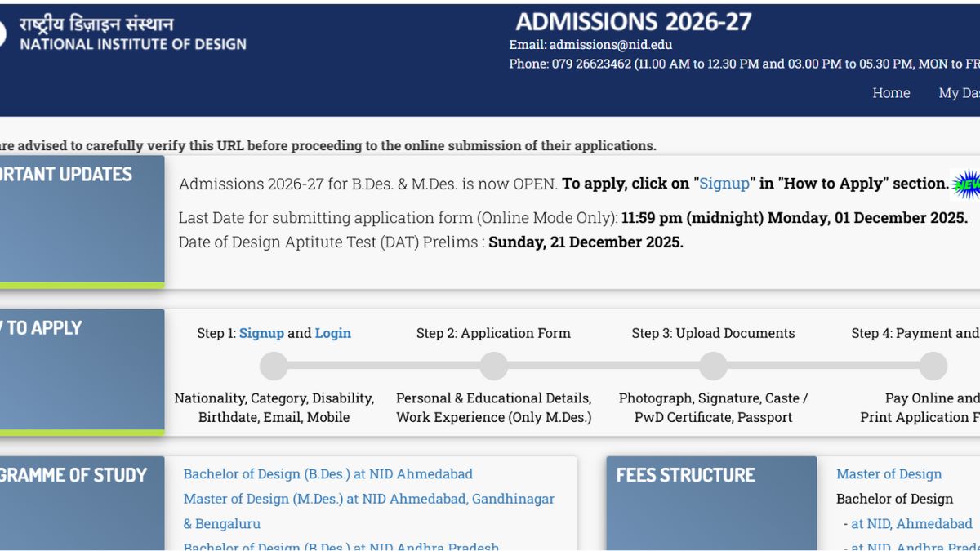Image resolution: width=980 pixels, height=551 pixels.
Task: Click the Important Updates panel heading
Action: click(66, 174)
